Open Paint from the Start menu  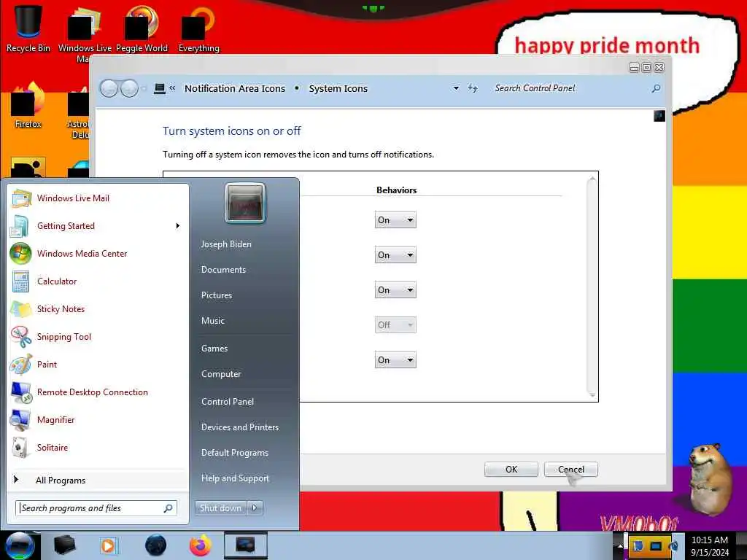click(98, 365)
